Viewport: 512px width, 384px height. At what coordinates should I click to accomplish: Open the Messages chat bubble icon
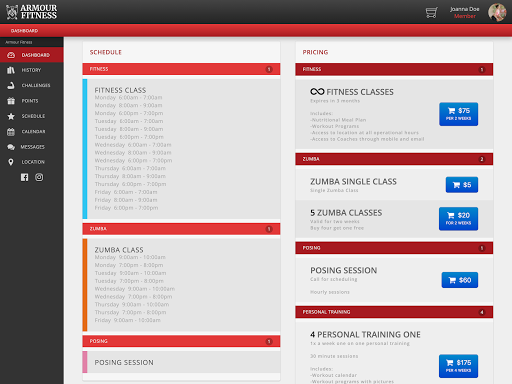11,147
